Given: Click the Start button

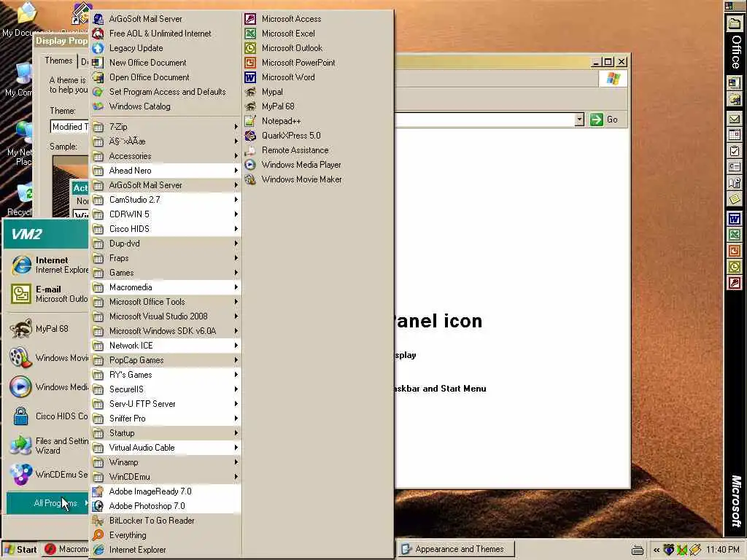Looking at the screenshot, I should click(x=21, y=549).
